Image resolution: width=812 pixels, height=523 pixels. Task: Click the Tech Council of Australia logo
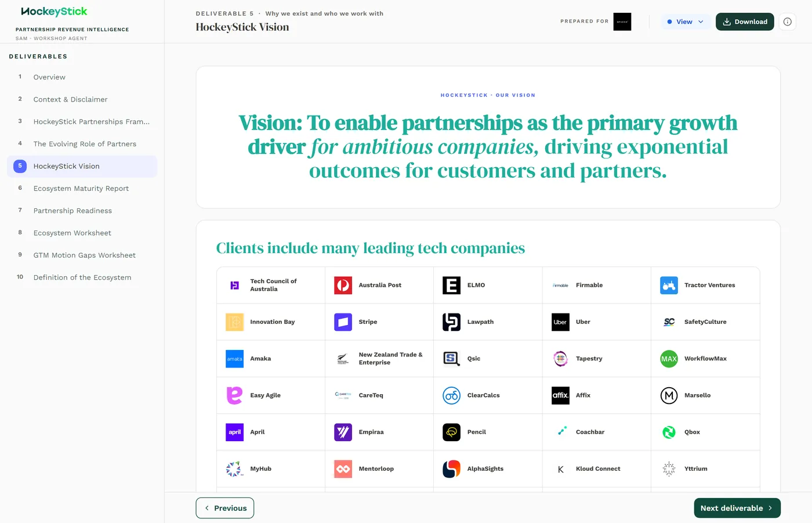coord(234,285)
